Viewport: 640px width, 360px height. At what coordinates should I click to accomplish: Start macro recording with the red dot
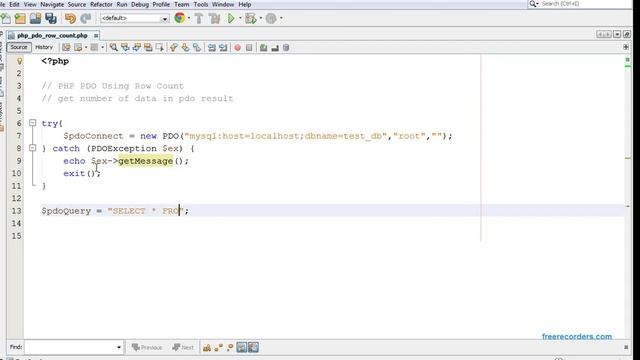click(x=238, y=48)
